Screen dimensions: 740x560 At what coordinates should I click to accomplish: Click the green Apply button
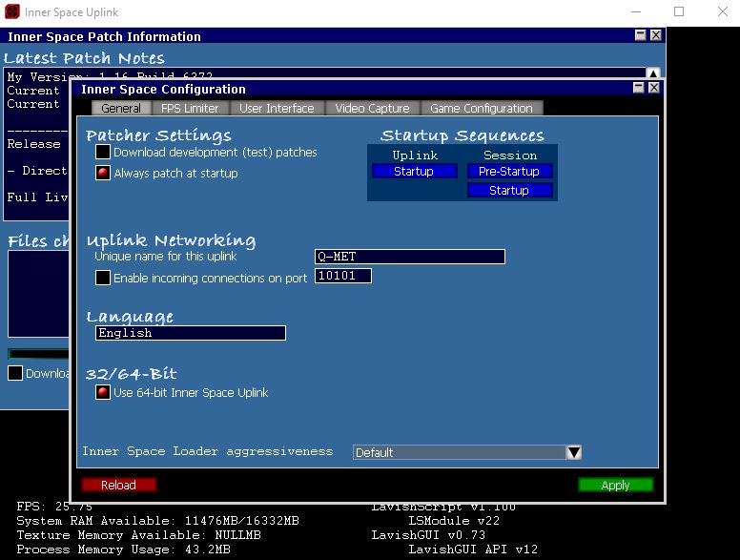pos(616,485)
